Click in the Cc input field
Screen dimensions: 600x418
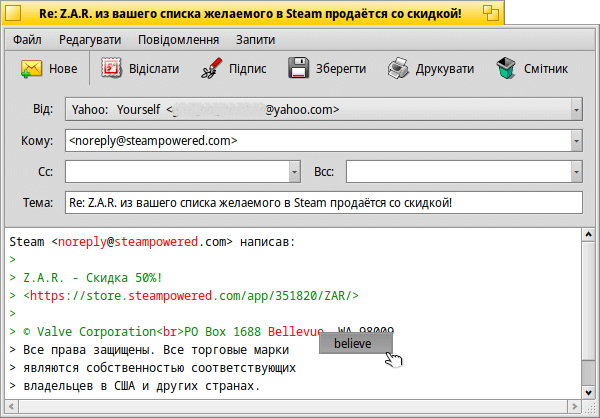click(x=177, y=172)
